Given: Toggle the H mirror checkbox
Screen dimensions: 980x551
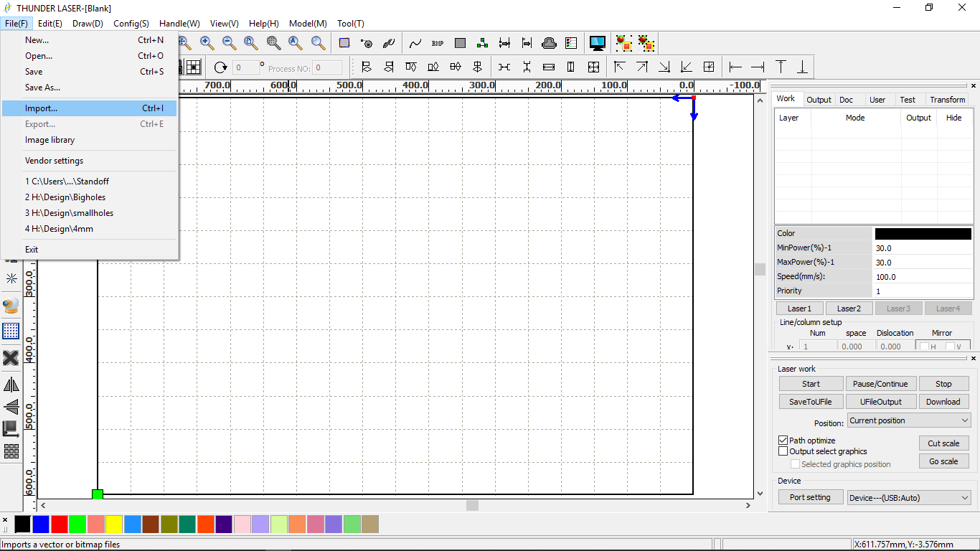Looking at the screenshot, I should pyautogui.click(x=924, y=347).
